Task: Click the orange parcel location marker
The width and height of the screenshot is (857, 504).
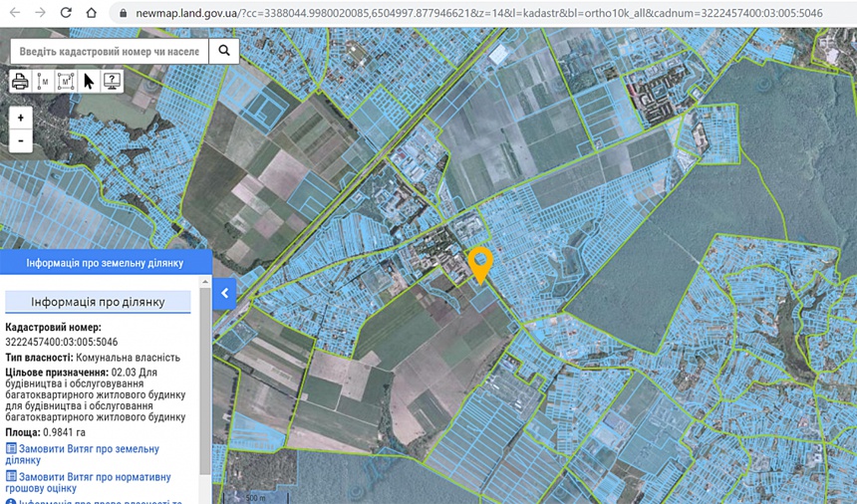Action: click(x=480, y=265)
